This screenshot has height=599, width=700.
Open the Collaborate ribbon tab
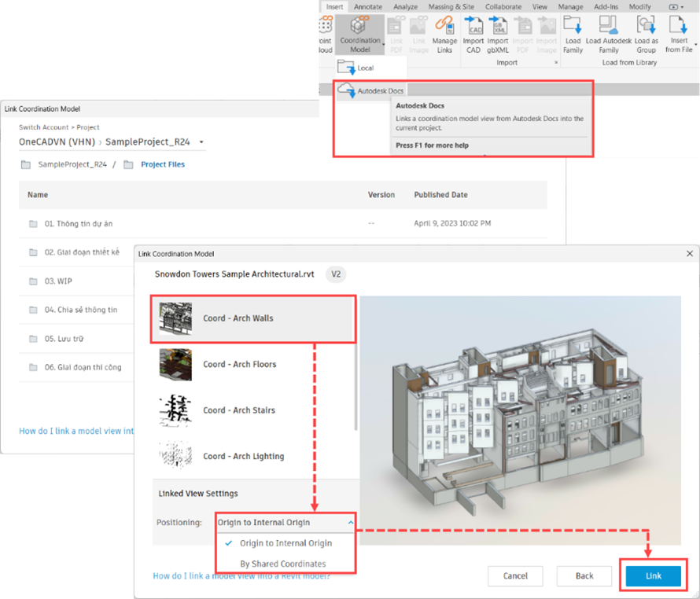[x=503, y=7]
